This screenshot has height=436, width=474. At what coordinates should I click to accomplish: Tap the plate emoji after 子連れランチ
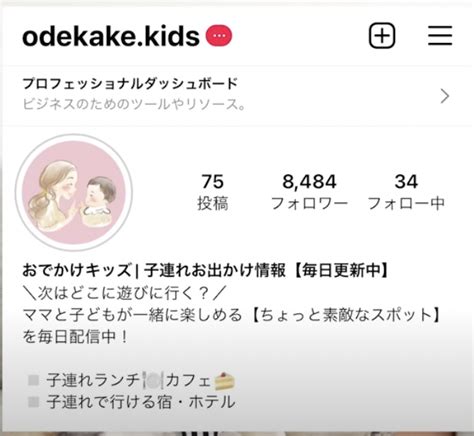[153, 381]
